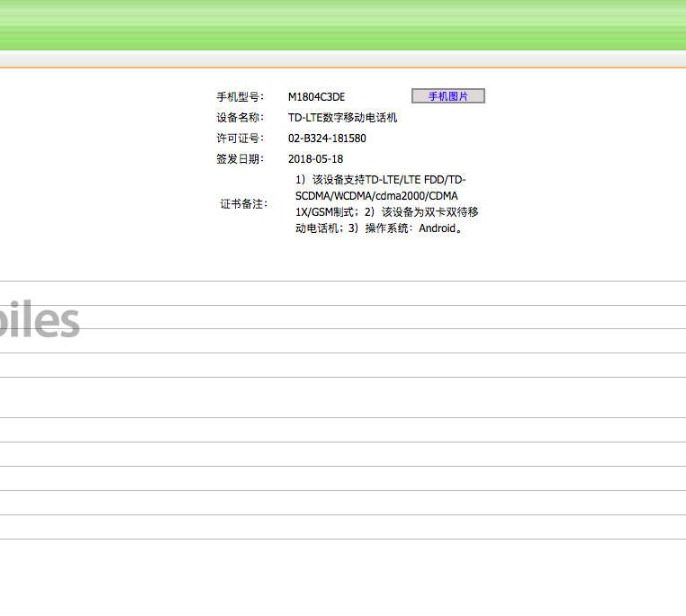Viewport: 686px width, 616px height.
Task: Click the remark line starting with 1）该设备支持
Action: (x=380, y=180)
